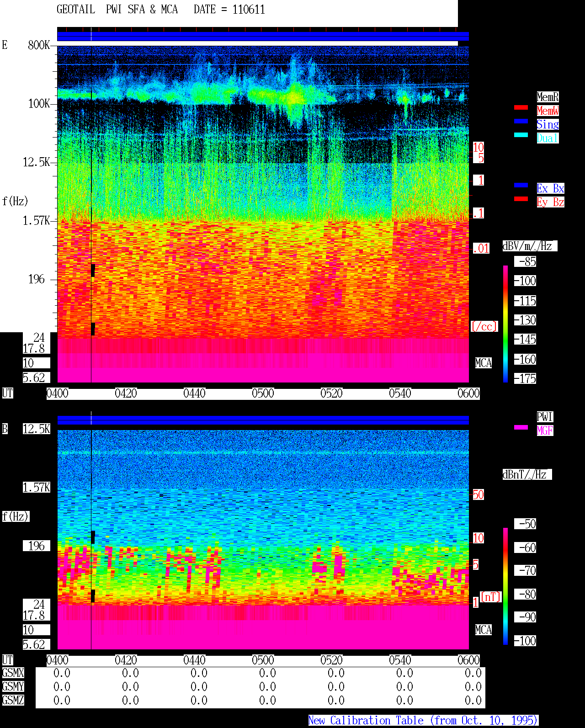
Task: Click the dBnT/√Hz color scale bar
Action: click(505, 586)
